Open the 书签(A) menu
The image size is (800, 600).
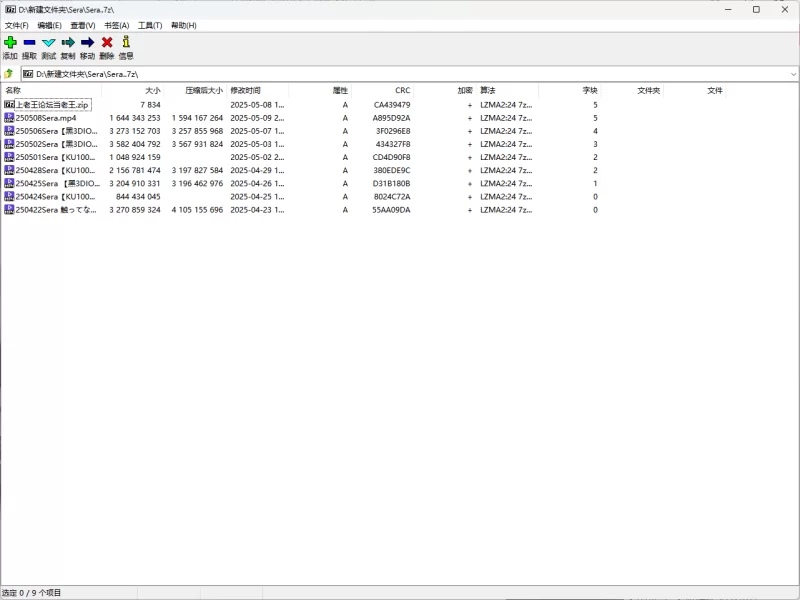coord(117,26)
